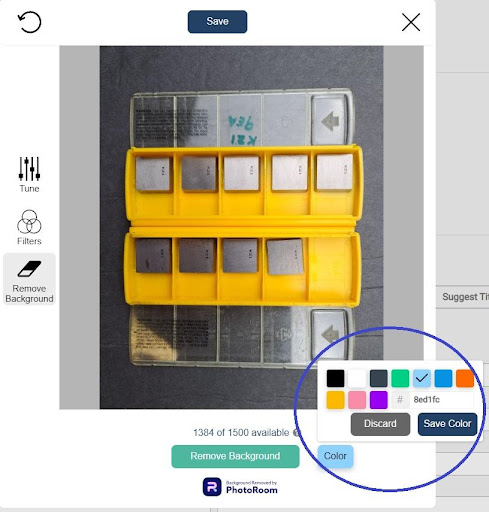Toggle the Color picker button
489x512 pixels.
point(335,456)
